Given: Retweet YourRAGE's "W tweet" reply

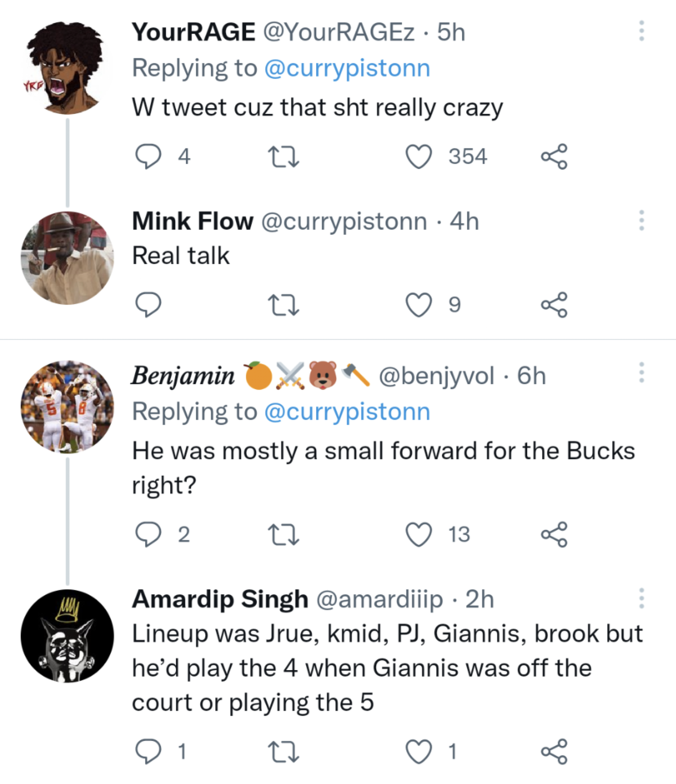Looking at the screenshot, I should click(283, 157).
